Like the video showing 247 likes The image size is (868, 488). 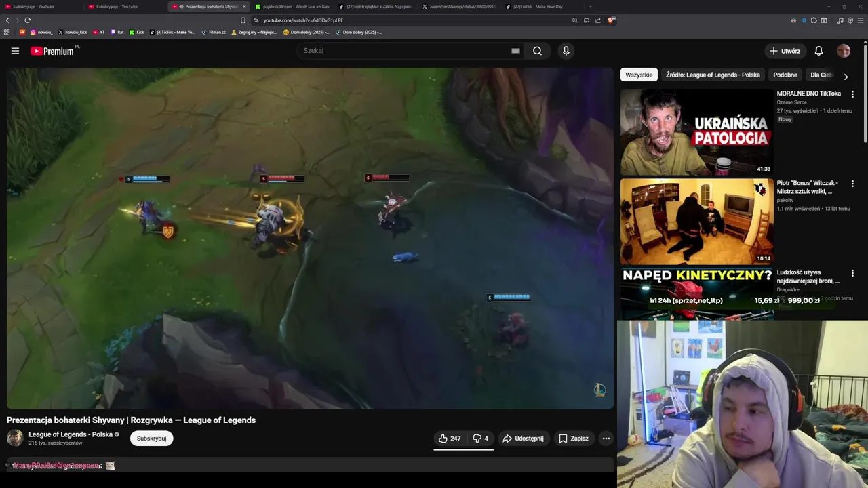pyautogui.click(x=449, y=439)
